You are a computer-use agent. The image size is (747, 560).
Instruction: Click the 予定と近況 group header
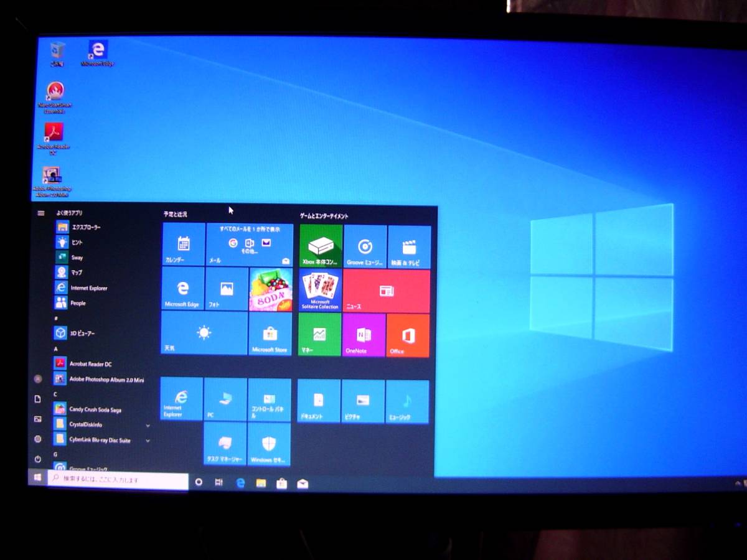click(x=176, y=214)
